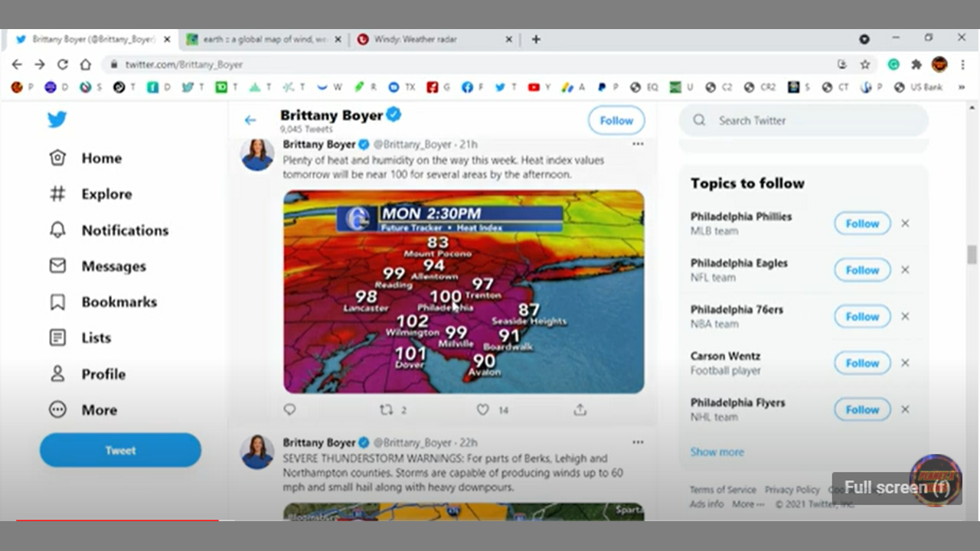This screenshot has width=980, height=551.
Task: Click the Search Twitter input field
Action: (x=804, y=120)
